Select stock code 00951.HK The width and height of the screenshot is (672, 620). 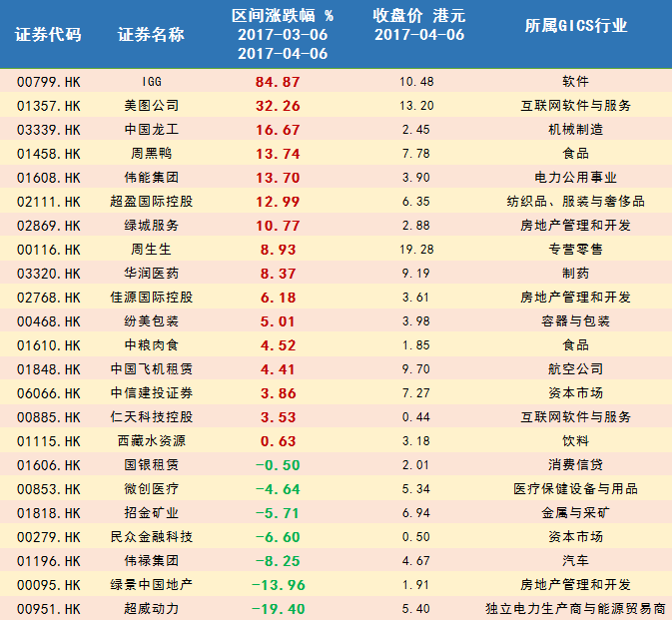[x=49, y=609]
